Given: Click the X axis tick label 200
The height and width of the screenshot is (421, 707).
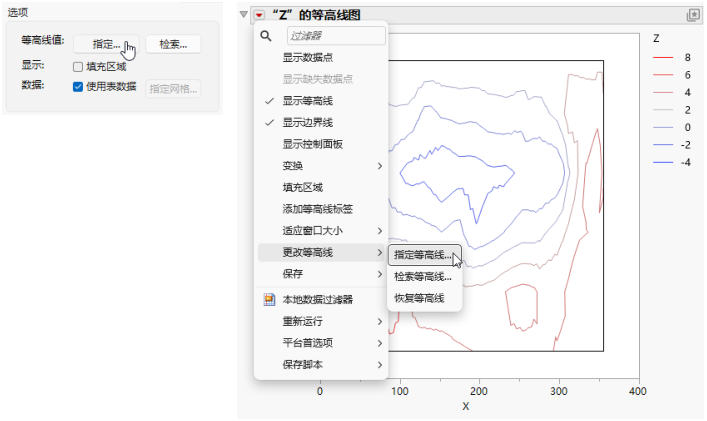Looking at the screenshot, I should tap(479, 391).
